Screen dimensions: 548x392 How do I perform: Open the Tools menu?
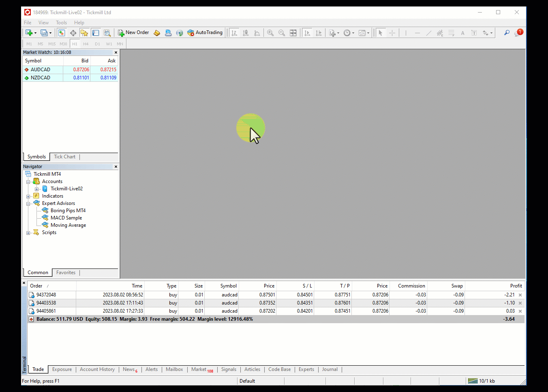click(61, 23)
